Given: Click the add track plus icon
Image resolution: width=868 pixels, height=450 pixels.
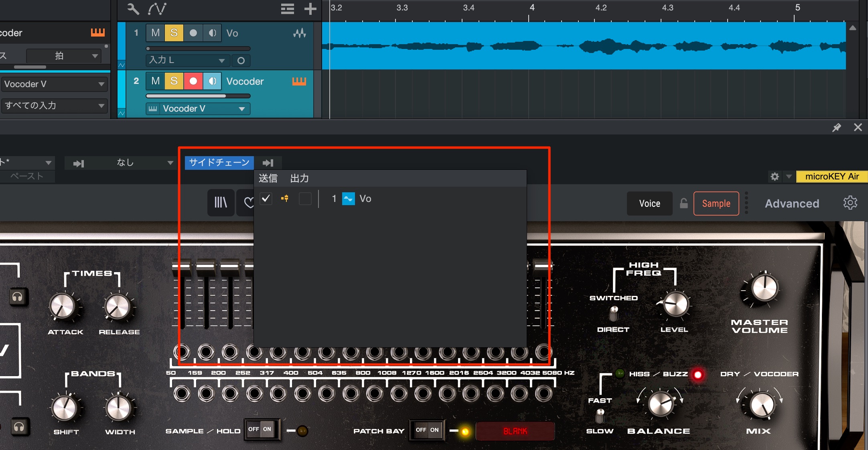Looking at the screenshot, I should pos(310,8).
